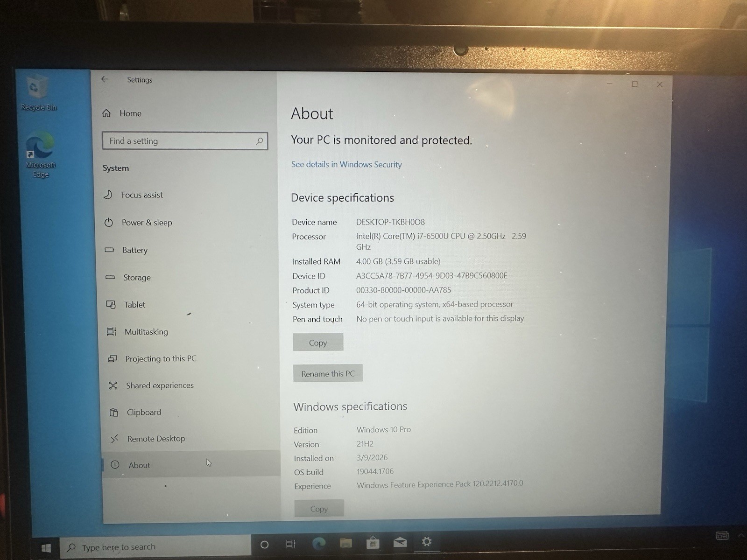Open Microsoft Store from taskbar
Image resolution: width=747 pixels, height=560 pixels.
click(373, 543)
